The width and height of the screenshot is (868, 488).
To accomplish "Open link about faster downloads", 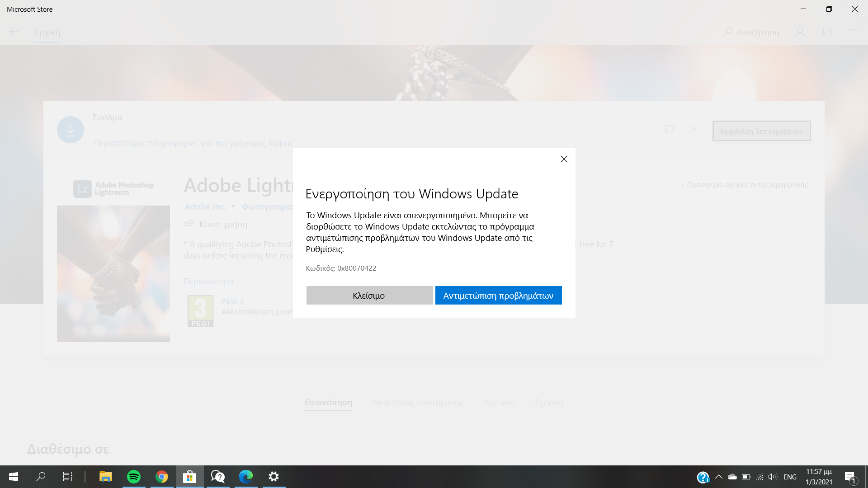I will point(193,143).
